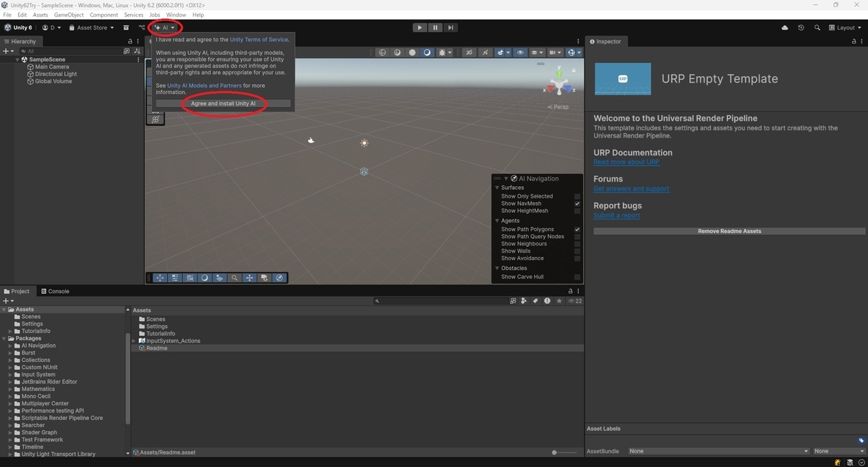Click the search icon in the top toolbar
Screen dimensions: 868x467
817,28
